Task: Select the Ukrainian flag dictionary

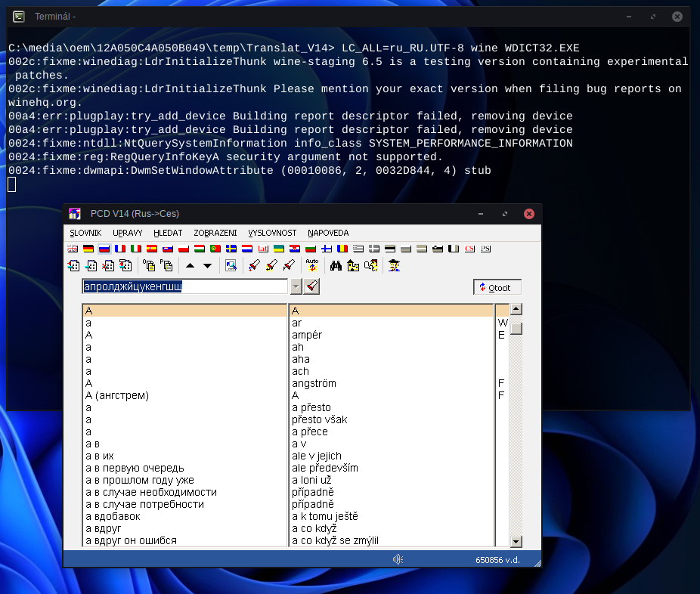Action: (x=279, y=249)
